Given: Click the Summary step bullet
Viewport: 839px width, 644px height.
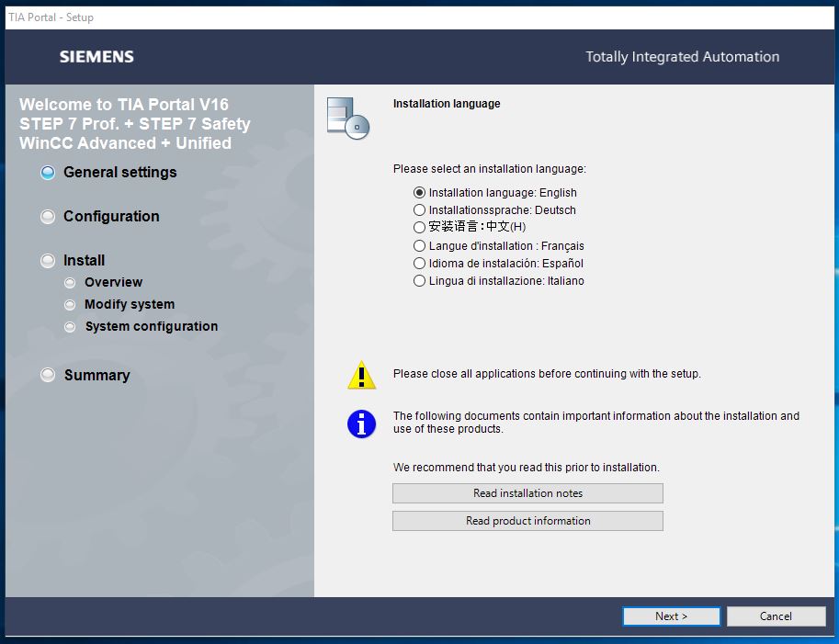Looking at the screenshot, I should [x=48, y=375].
